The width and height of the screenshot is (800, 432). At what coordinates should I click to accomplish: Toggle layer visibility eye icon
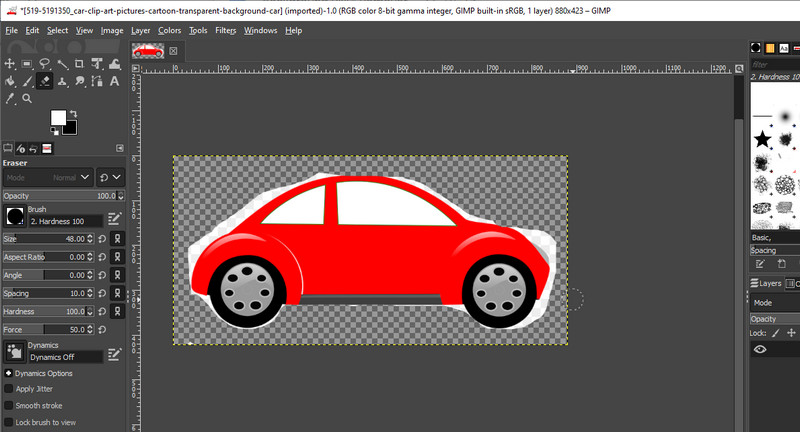[760, 349]
